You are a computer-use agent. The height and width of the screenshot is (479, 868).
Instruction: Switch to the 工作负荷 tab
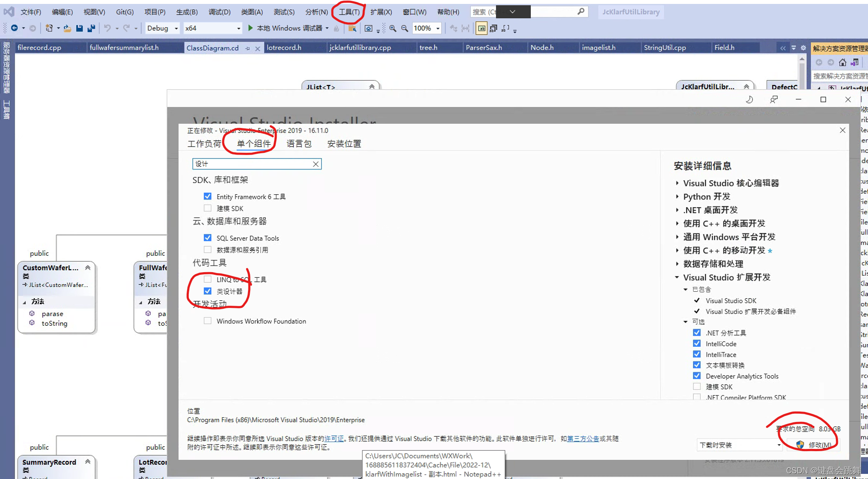coord(204,144)
